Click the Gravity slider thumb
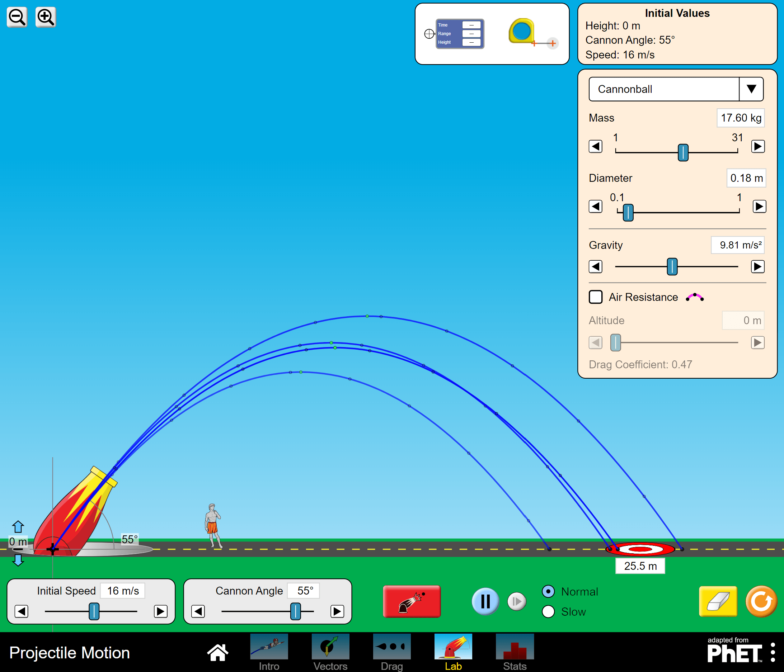 [672, 266]
